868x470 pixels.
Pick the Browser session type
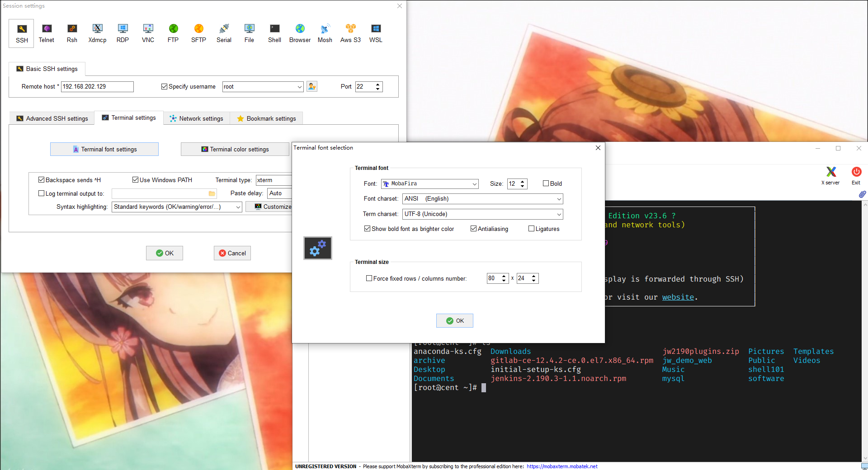(x=300, y=33)
